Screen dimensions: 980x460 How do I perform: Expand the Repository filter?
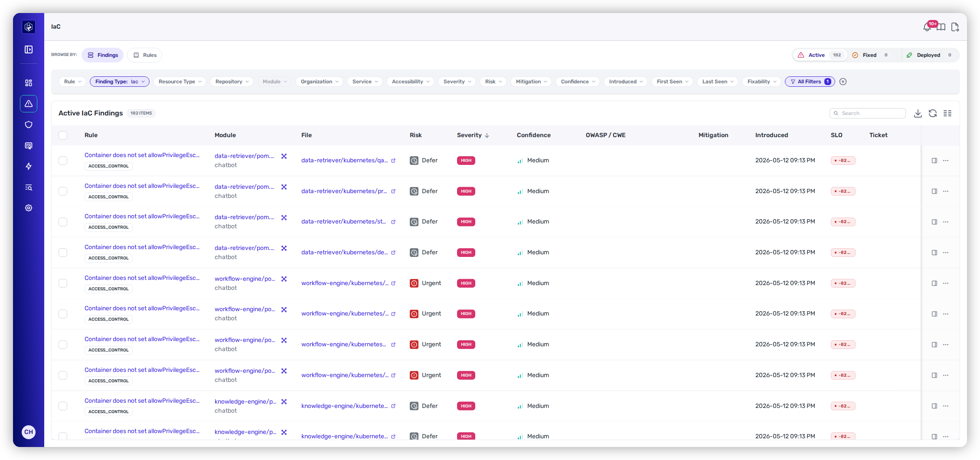(232, 82)
